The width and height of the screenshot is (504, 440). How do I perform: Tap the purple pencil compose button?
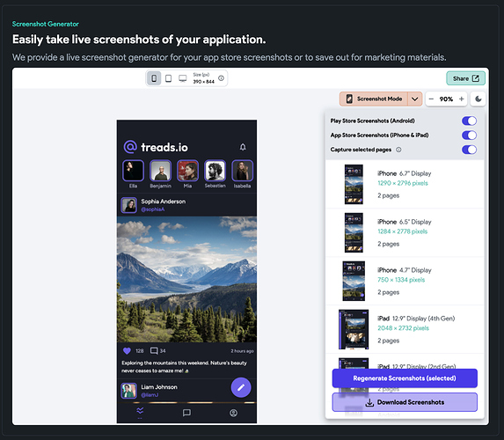[x=241, y=387]
